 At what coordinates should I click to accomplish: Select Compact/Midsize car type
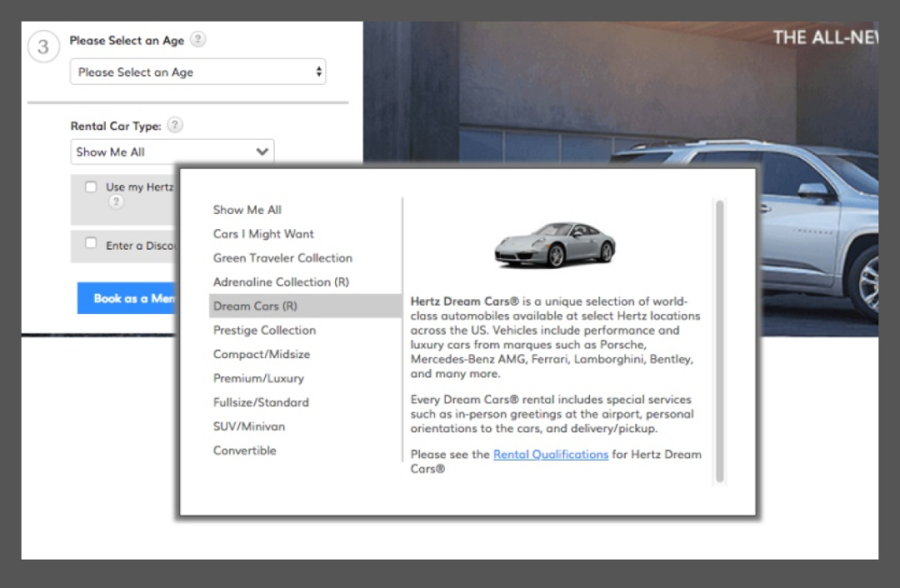point(262,355)
